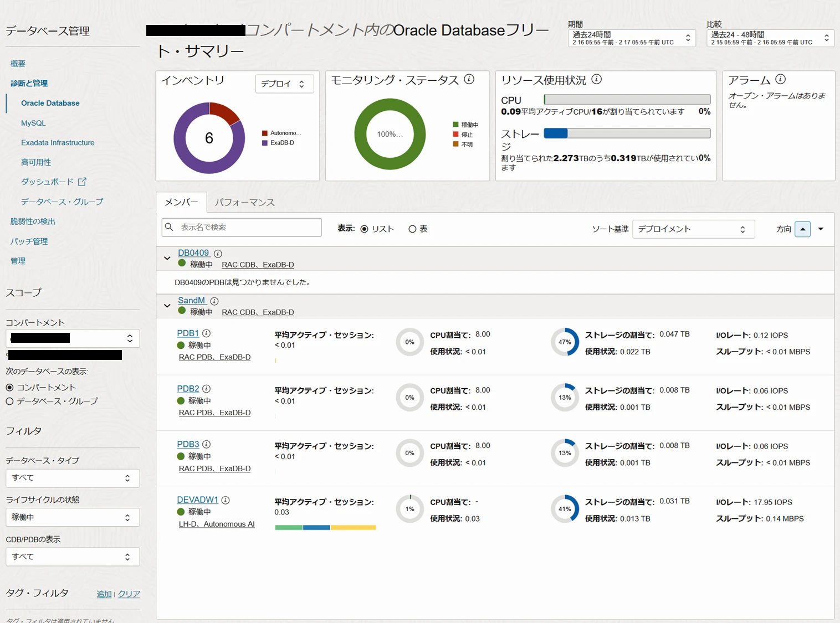Switch to the パフォーマンス tab
Viewport: 840px width, 623px height.
[245, 203]
